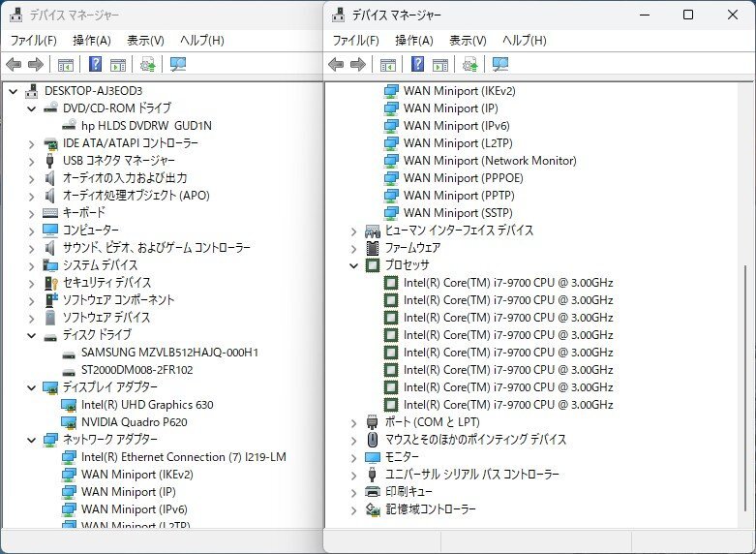
Task: Select WAN Miniport (SSTP) entry
Action: (x=458, y=212)
